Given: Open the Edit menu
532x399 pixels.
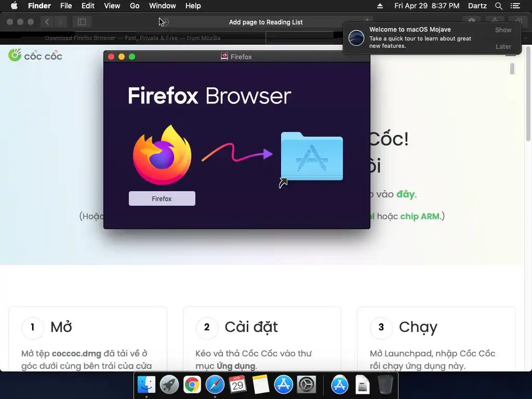Looking at the screenshot, I should (x=88, y=6).
